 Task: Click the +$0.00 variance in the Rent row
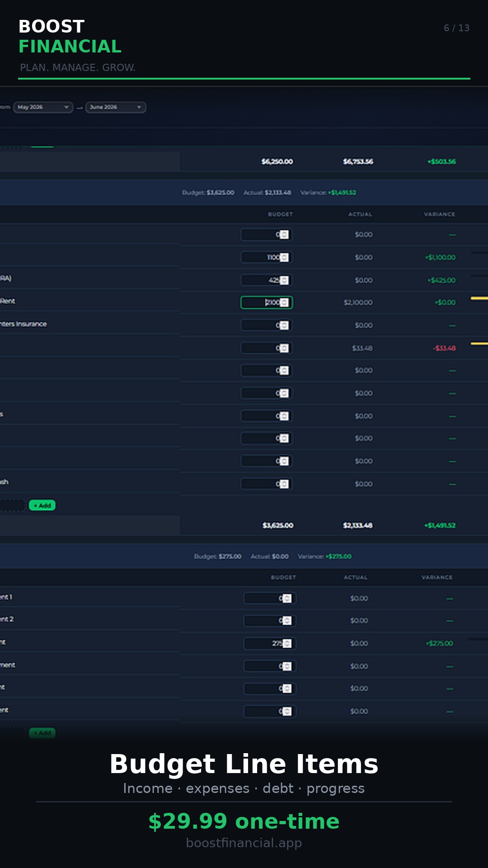coord(445,302)
